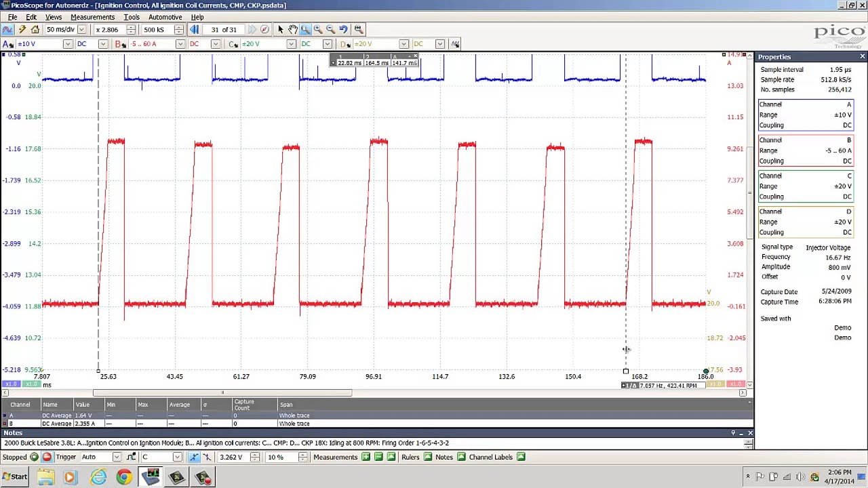This screenshot has height=488, width=868.
Task: Open the Automotive menu
Action: point(165,17)
